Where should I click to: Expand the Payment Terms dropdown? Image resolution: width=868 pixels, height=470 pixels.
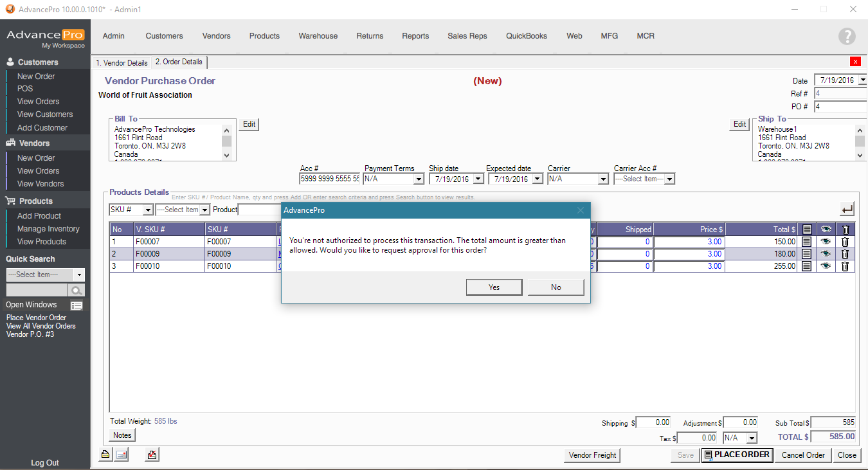418,179
